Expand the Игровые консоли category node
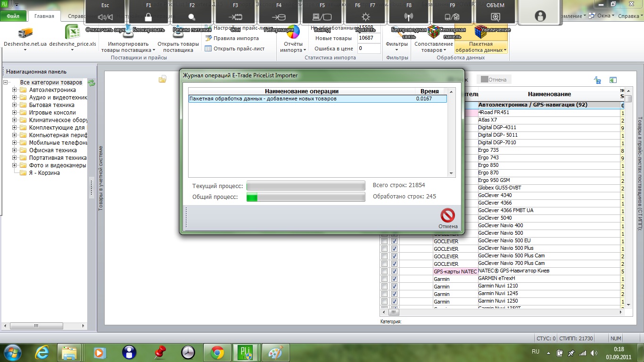Viewport: 644px width, 362px height. (x=15, y=113)
